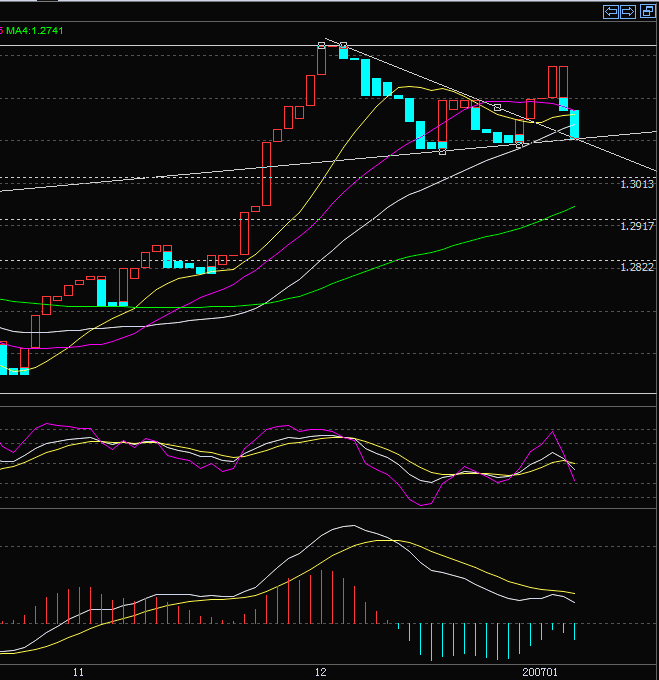
Task: Click the tallest red MACD histogram bar
Action: pos(321,596)
